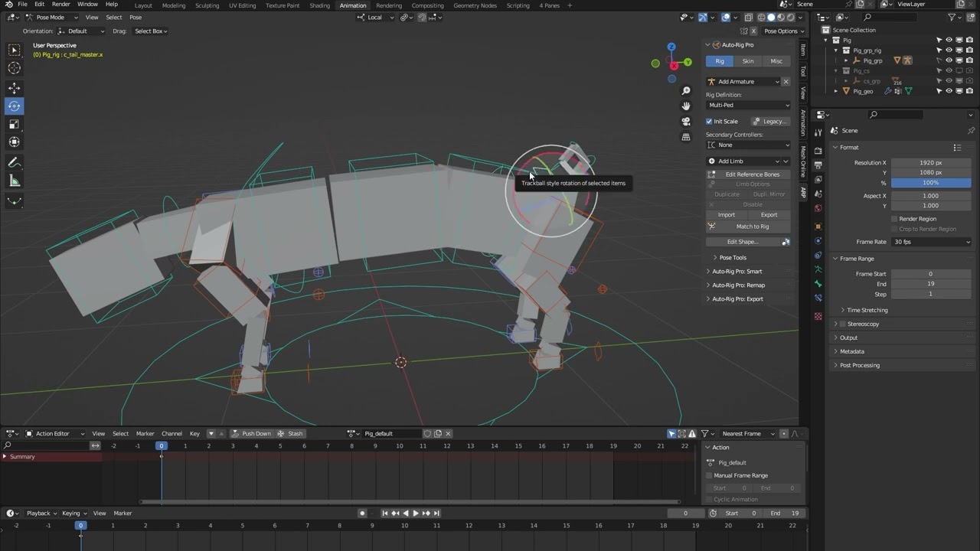Click the Edit Shape... button
Image resolution: width=980 pixels, height=551 pixels.
(742, 242)
